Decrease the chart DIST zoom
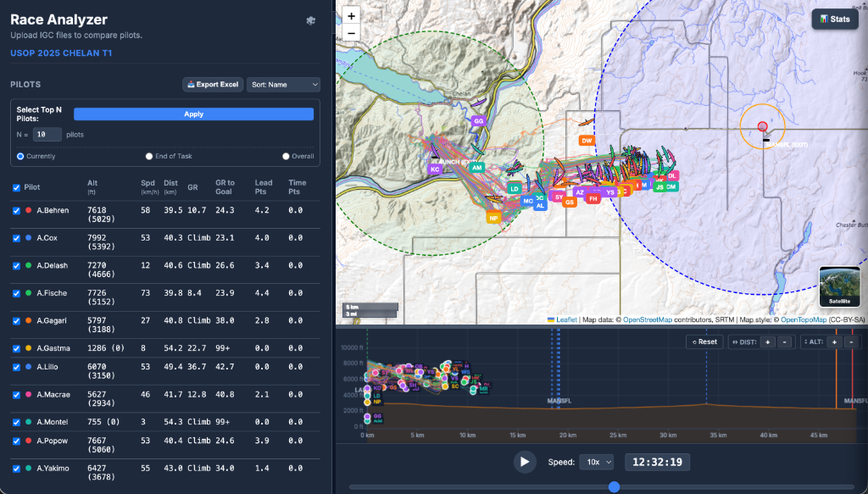 pyautogui.click(x=784, y=342)
